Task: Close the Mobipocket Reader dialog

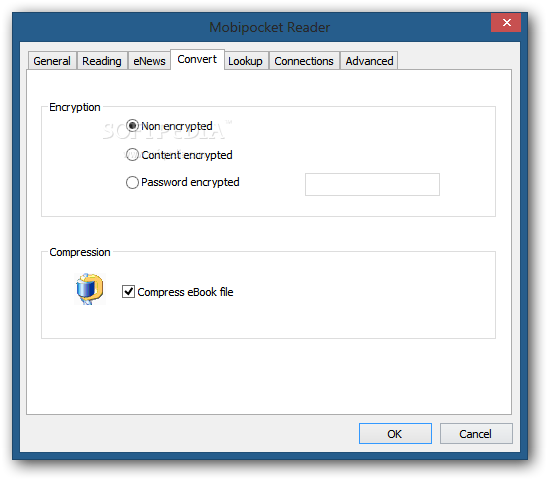Action: point(506,23)
